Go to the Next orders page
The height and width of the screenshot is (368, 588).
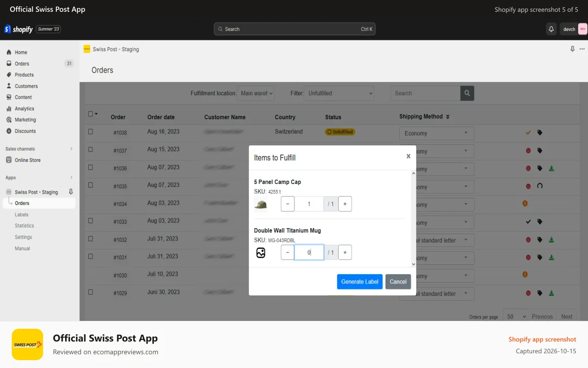567,316
